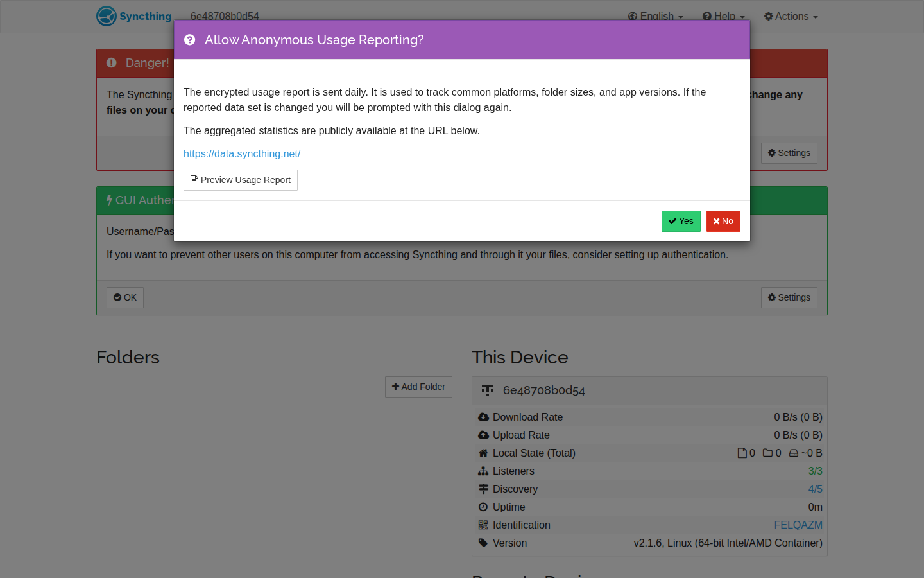Open the data.syncthing.net link
The height and width of the screenshot is (578, 924).
pos(242,153)
